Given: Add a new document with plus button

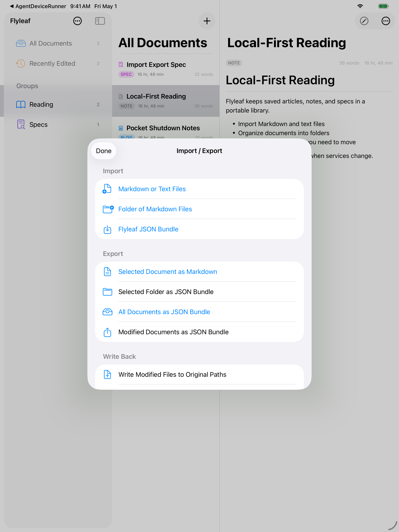Looking at the screenshot, I should [x=207, y=21].
